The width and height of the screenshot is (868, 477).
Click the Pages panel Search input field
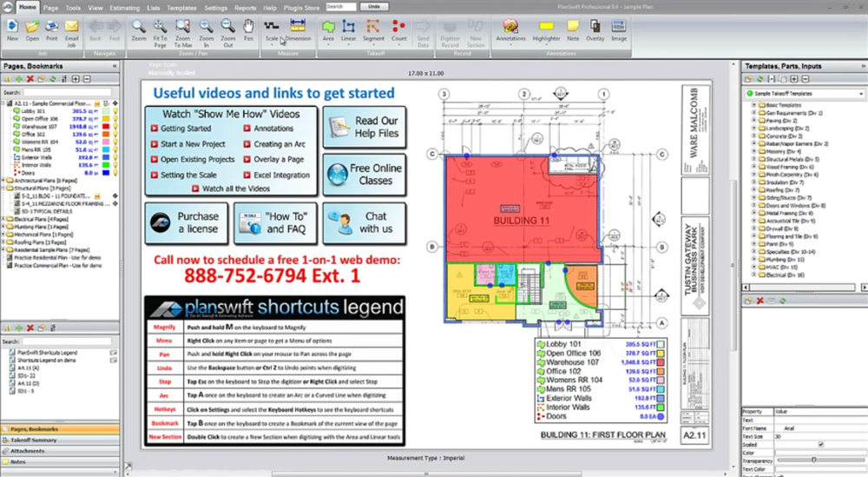tap(69, 92)
